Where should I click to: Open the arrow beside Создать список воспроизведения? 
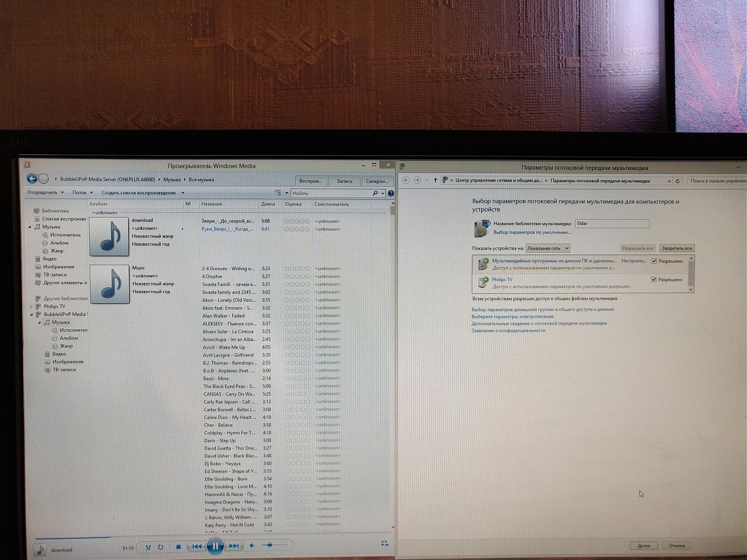pos(183,193)
